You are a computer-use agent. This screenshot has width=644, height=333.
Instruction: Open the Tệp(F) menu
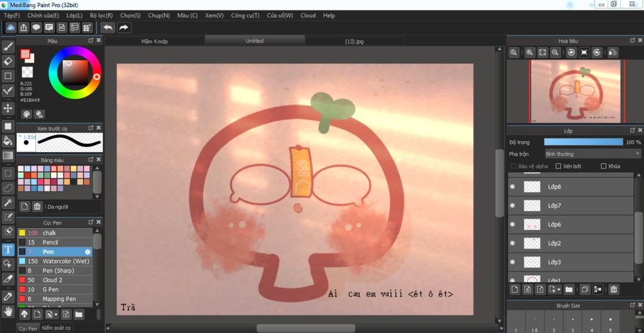point(11,15)
